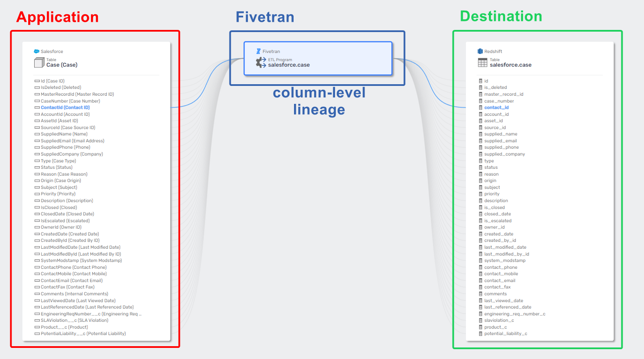Image resolution: width=644 pixels, height=359 pixels.
Task: Select IsEscalated (Escalated) field
Action: click(x=65, y=221)
